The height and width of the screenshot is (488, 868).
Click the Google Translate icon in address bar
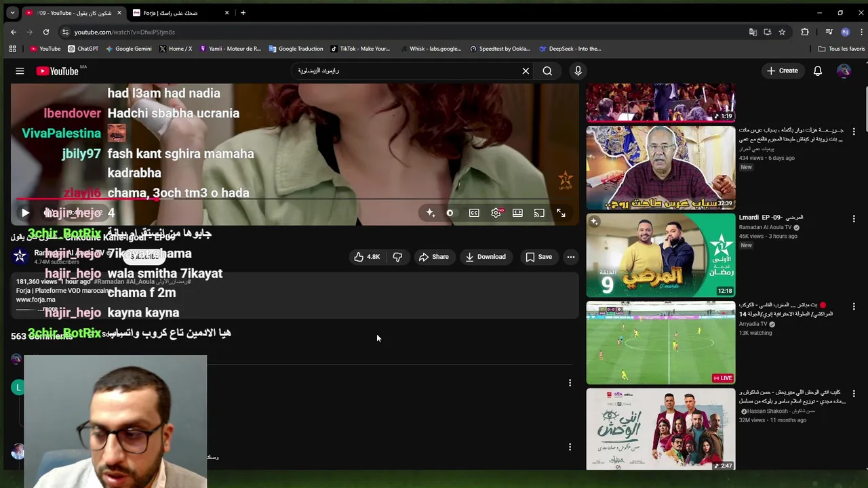(753, 32)
